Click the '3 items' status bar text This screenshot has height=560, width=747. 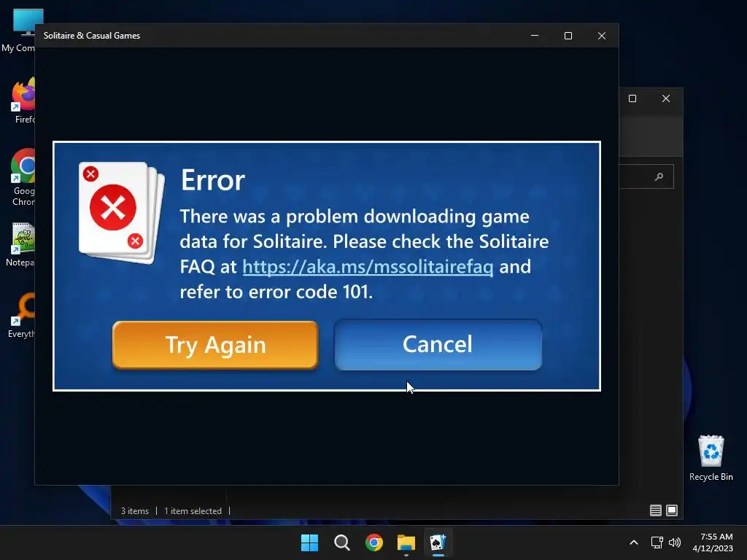pyautogui.click(x=135, y=511)
